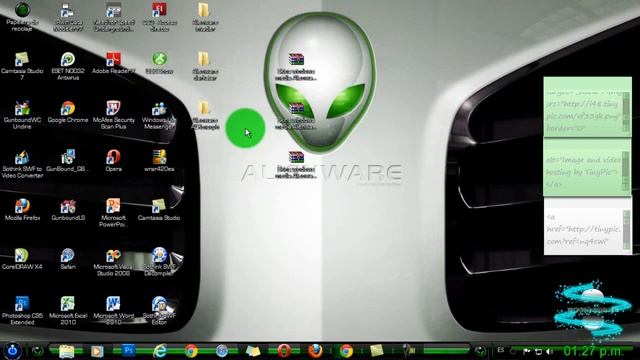The height and width of the screenshot is (360, 640).
Task: Select ESET NOD32 Antivirus icon
Action: 68,65
